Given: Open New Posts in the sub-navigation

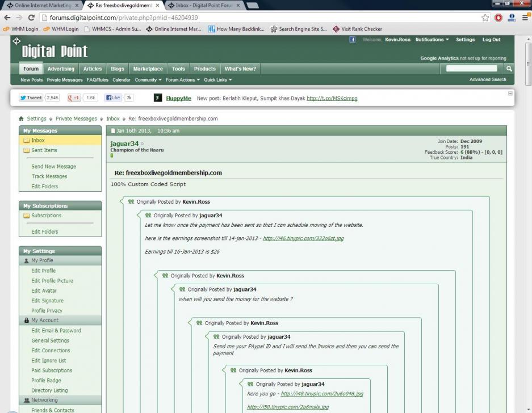Looking at the screenshot, I should 32,80.
